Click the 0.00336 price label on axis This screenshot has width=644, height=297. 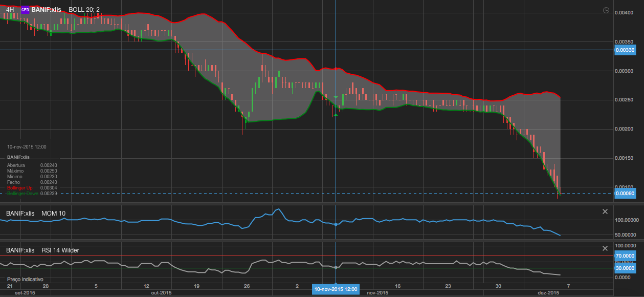(x=625, y=50)
